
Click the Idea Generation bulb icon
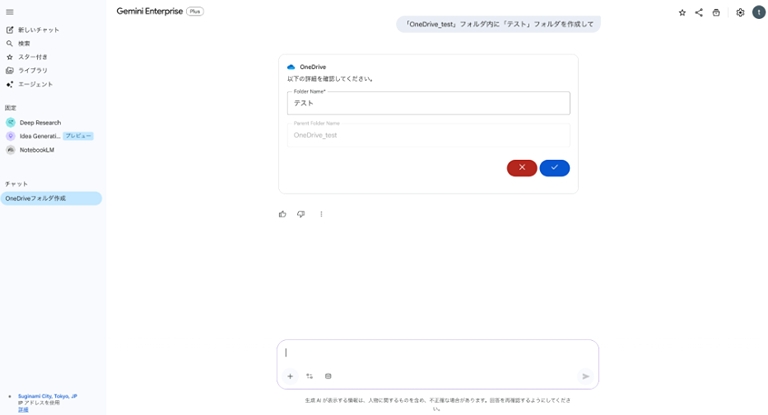pyautogui.click(x=10, y=136)
